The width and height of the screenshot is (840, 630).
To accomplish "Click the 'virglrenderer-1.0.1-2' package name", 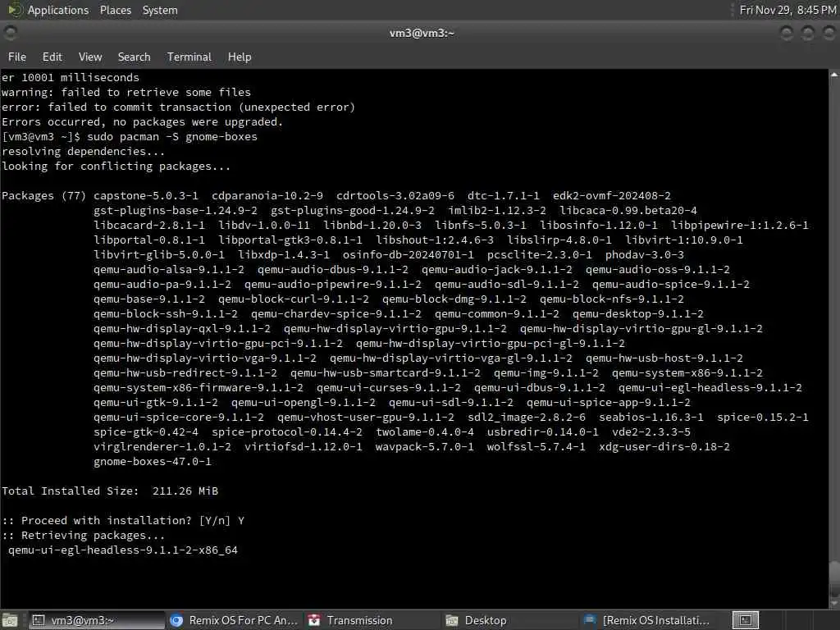I will pyautogui.click(x=162, y=446).
